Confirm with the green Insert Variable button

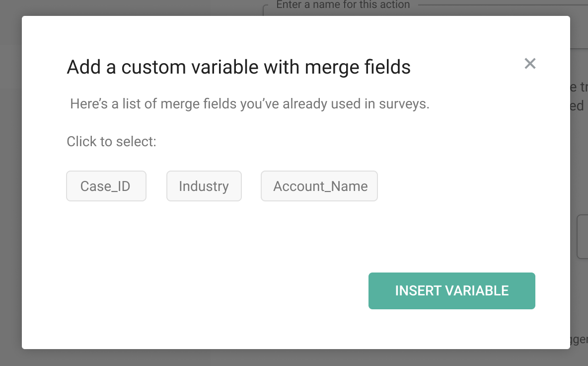tap(451, 291)
